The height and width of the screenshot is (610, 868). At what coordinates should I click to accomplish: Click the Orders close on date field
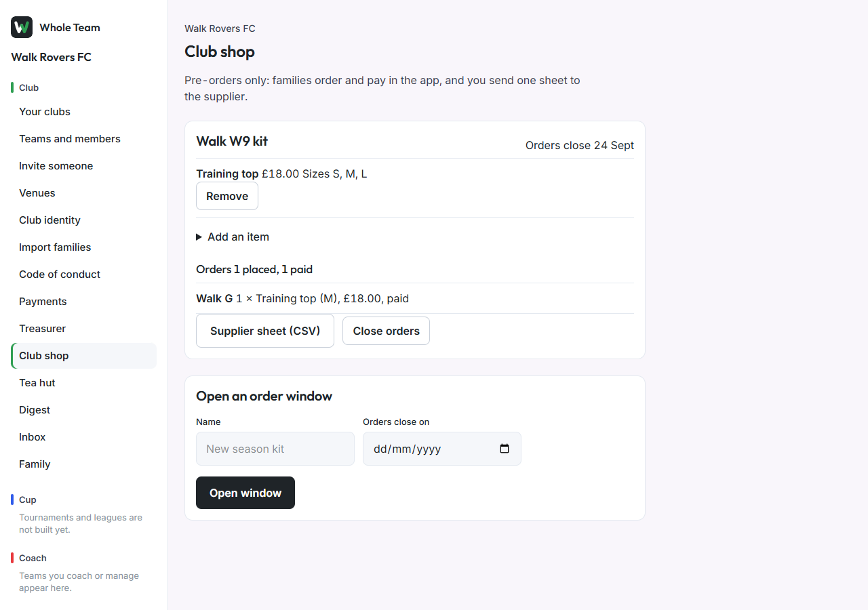click(442, 449)
